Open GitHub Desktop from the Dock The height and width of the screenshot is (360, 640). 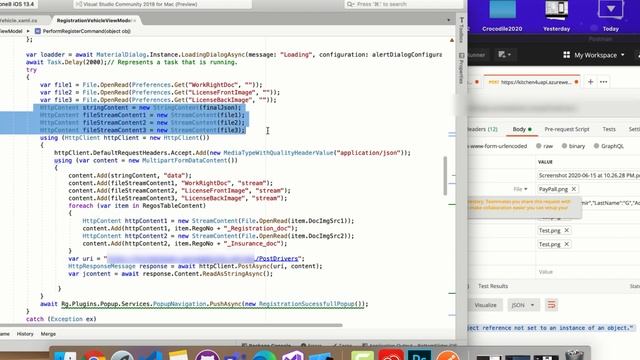click(207, 355)
